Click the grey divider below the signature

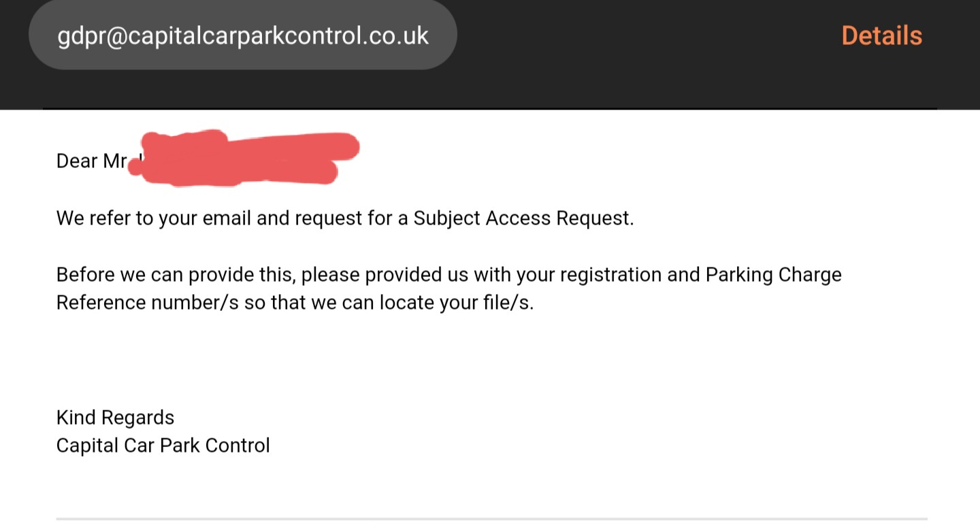tap(490, 519)
